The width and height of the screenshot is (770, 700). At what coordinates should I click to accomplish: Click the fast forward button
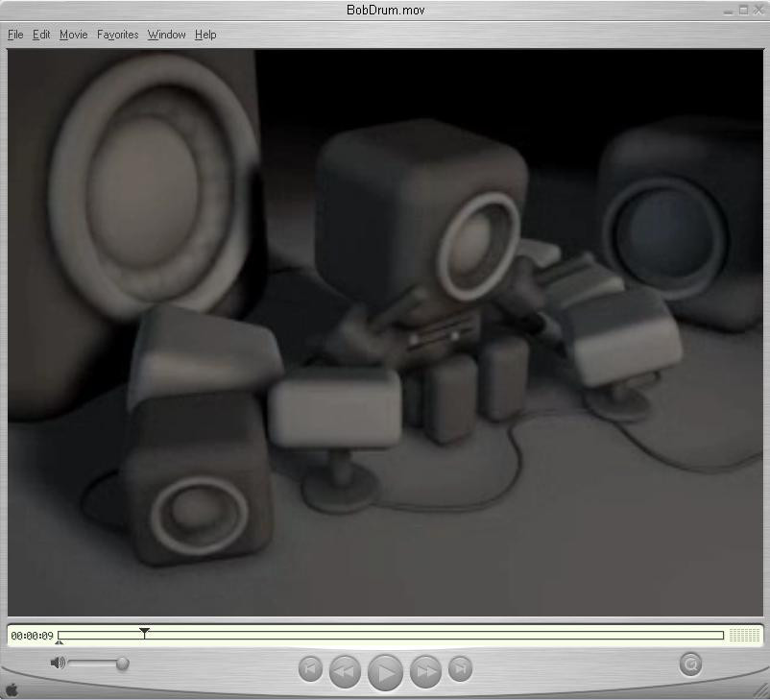pos(425,671)
